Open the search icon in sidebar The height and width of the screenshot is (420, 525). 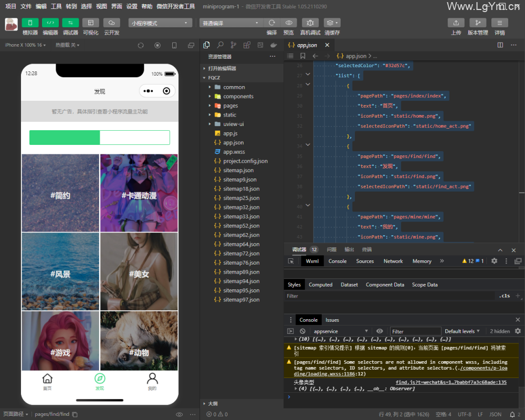click(220, 45)
